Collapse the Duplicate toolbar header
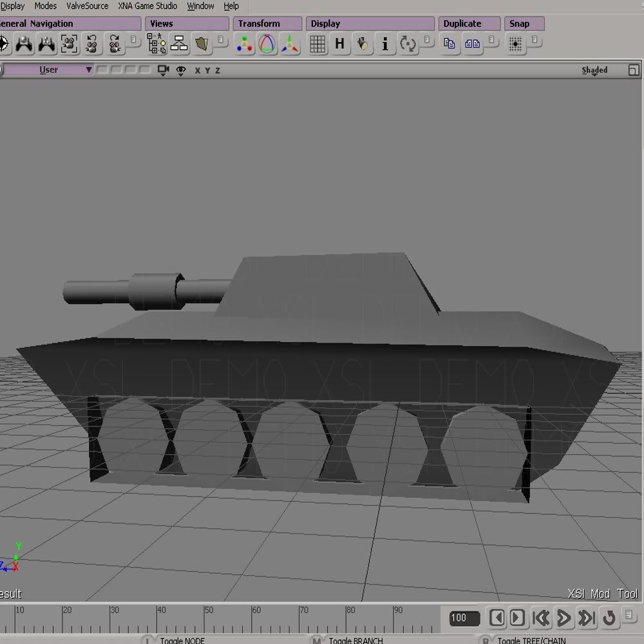Viewport: 644px width, 644px height. click(x=469, y=23)
